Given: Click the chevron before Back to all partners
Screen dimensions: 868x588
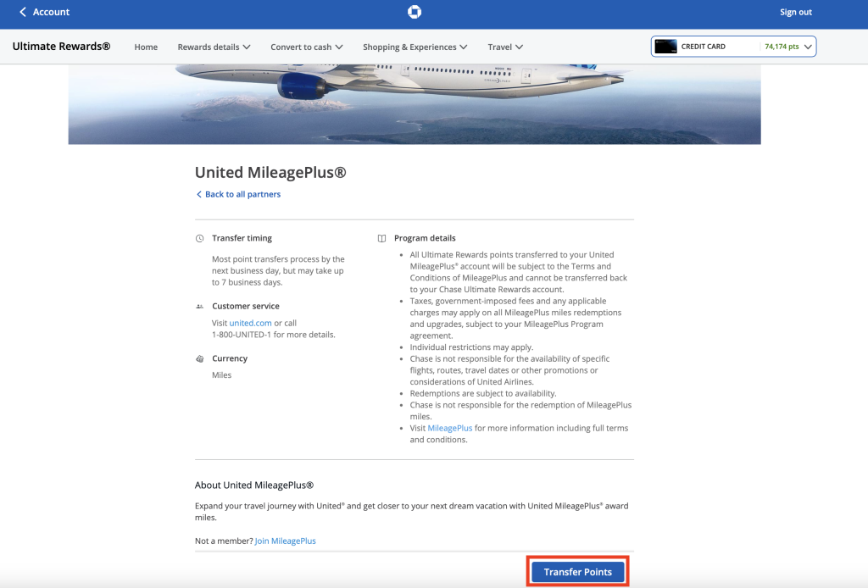Looking at the screenshot, I should [198, 194].
